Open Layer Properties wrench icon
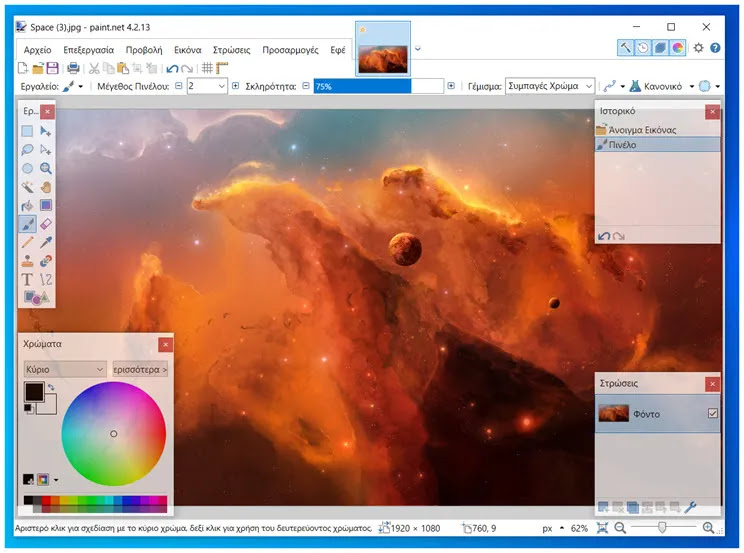 point(690,507)
